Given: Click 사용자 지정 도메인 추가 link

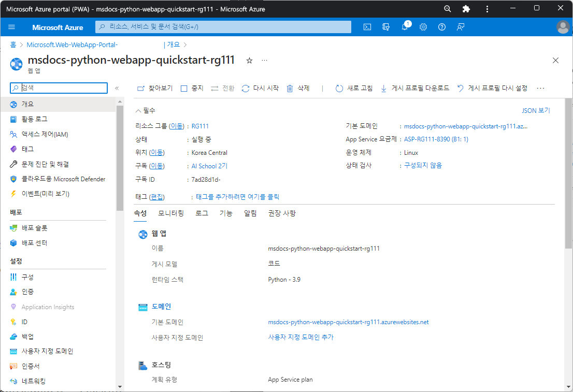Looking at the screenshot, I should pyautogui.click(x=301, y=337).
